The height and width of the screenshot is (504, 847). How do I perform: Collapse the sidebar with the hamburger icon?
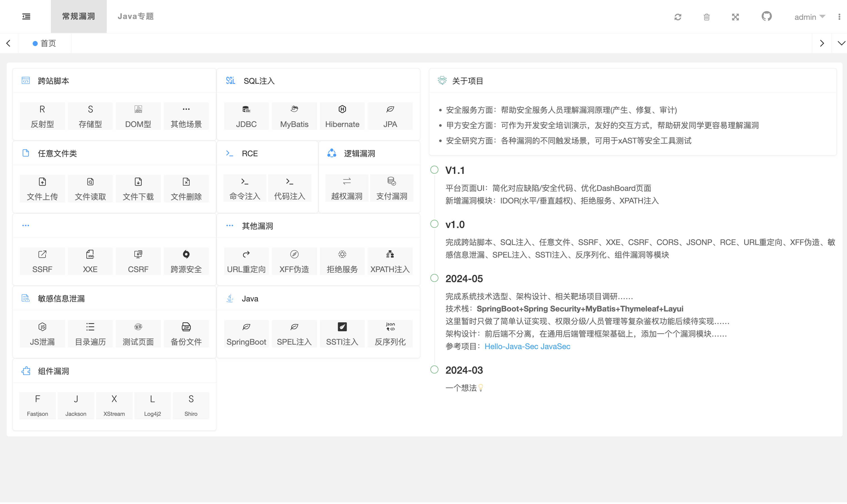coord(26,16)
